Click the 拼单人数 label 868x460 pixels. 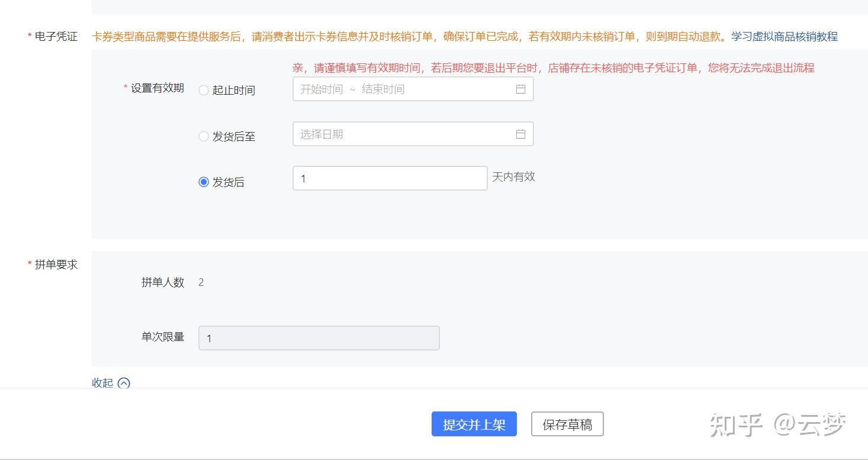click(163, 282)
